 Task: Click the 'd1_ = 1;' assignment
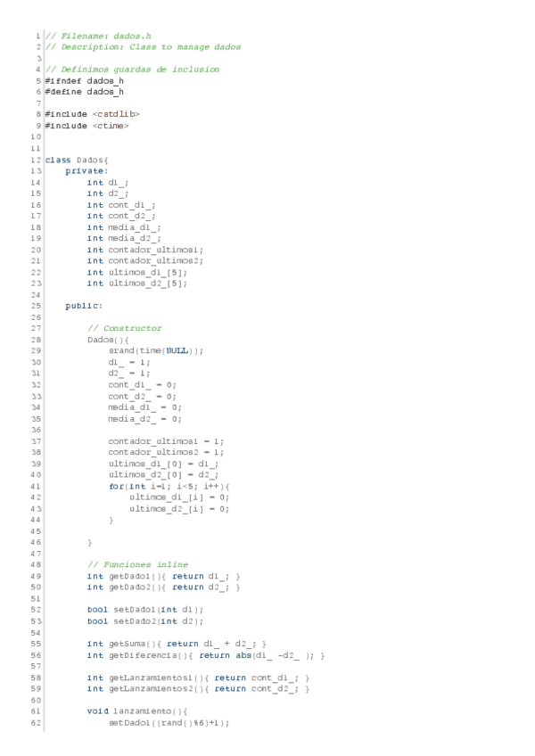[130, 363]
